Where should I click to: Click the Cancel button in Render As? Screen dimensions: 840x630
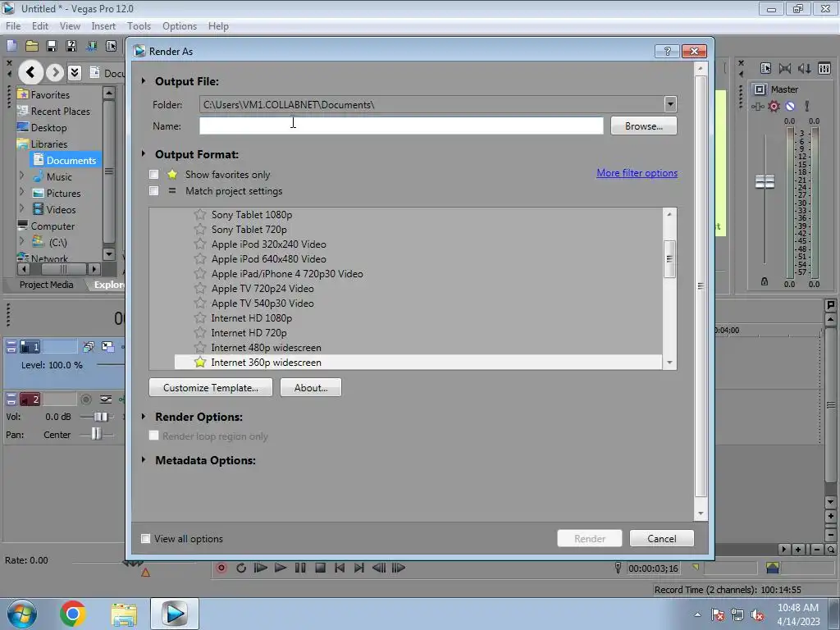click(x=662, y=538)
